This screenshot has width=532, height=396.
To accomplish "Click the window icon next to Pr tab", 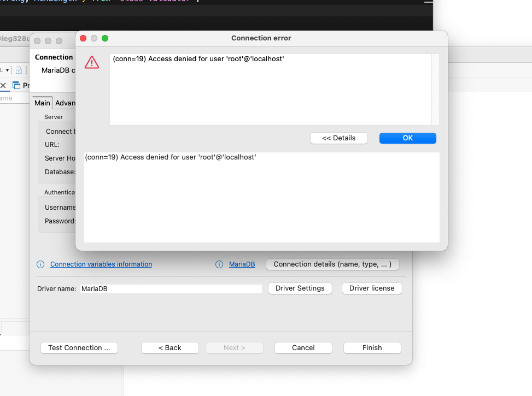I will tap(16, 85).
